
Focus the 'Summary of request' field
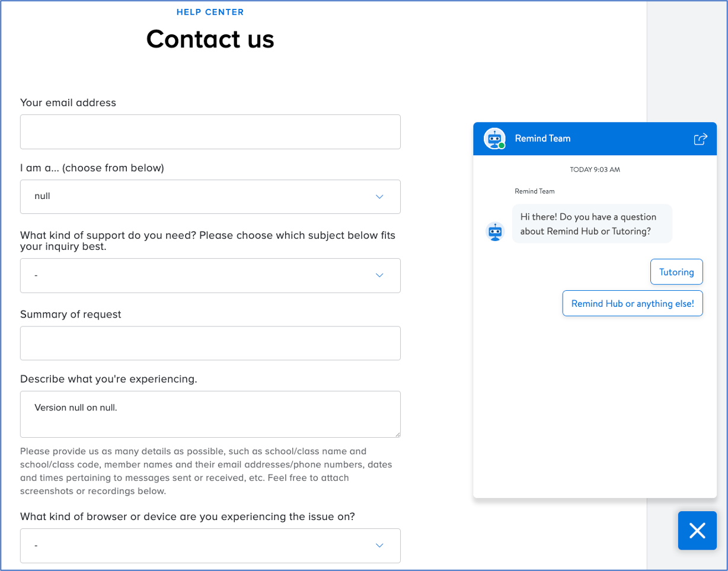(210, 343)
